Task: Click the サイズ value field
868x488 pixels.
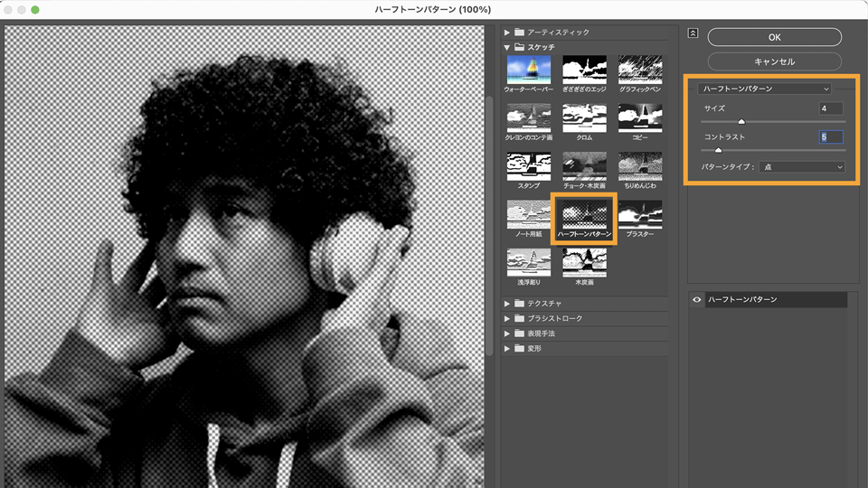Action: [831, 108]
